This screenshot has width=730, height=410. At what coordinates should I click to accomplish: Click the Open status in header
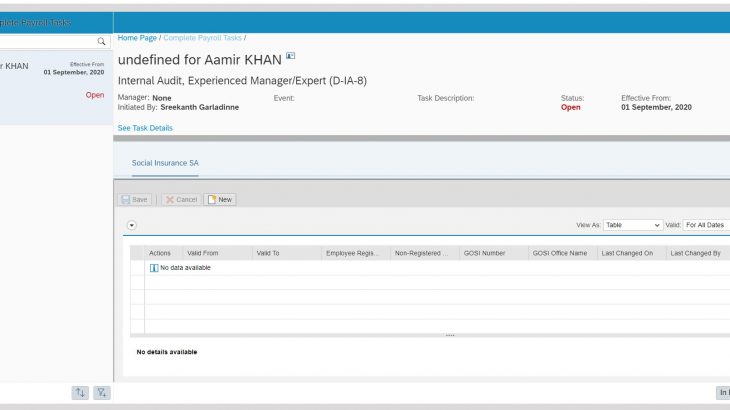tap(570, 108)
